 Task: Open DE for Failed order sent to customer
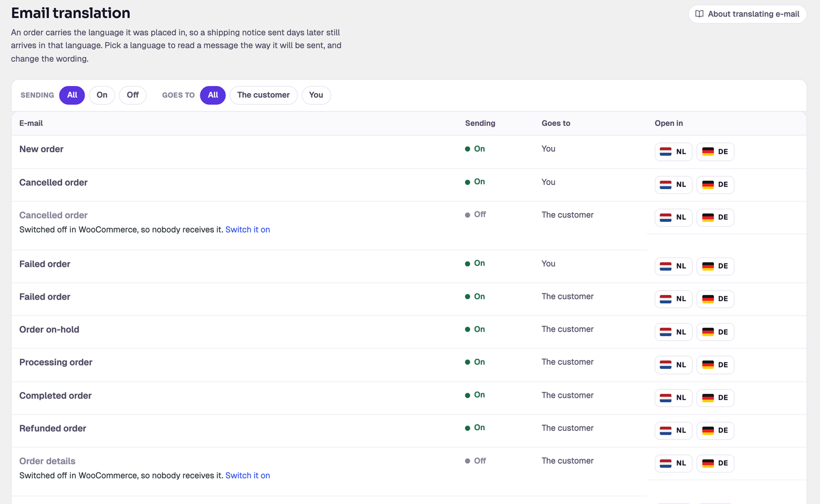pos(715,299)
